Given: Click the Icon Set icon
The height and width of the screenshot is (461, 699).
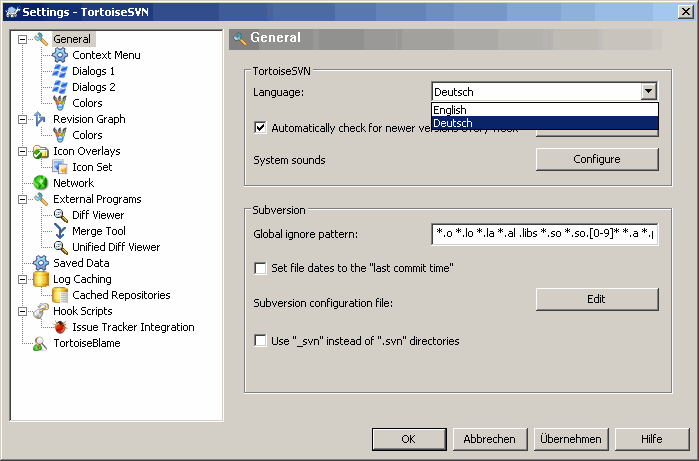Looking at the screenshot, I should click(x=60, y=167).
